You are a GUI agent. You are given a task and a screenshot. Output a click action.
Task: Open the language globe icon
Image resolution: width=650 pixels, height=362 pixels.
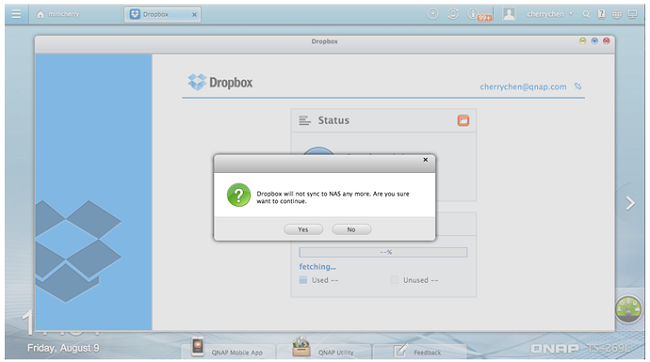click(617, 14)
